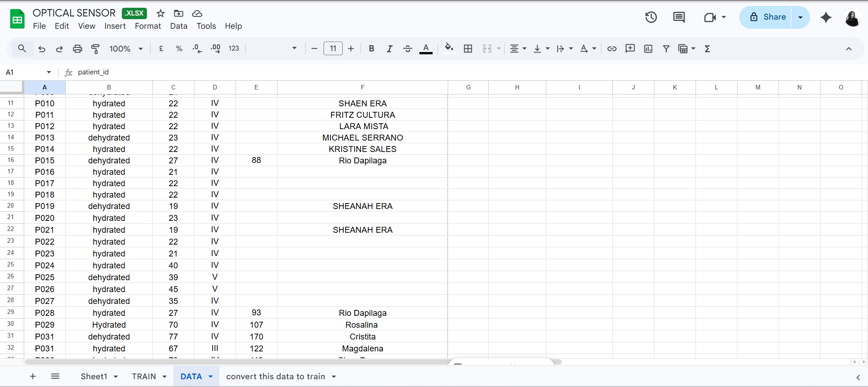Open the Google Sheets home icon
This screenshot has width=868, height=387.
tap(17, 19)
